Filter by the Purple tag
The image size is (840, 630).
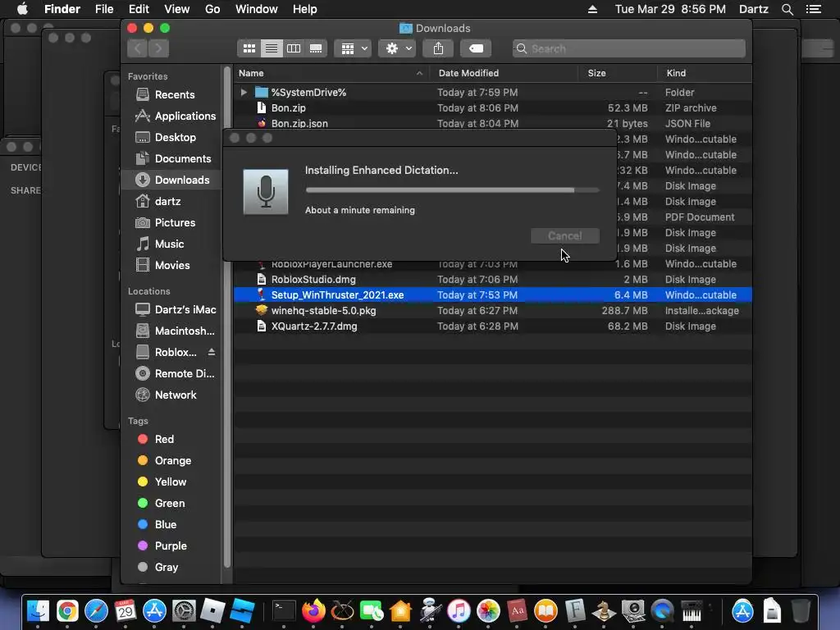coord(171,546)
